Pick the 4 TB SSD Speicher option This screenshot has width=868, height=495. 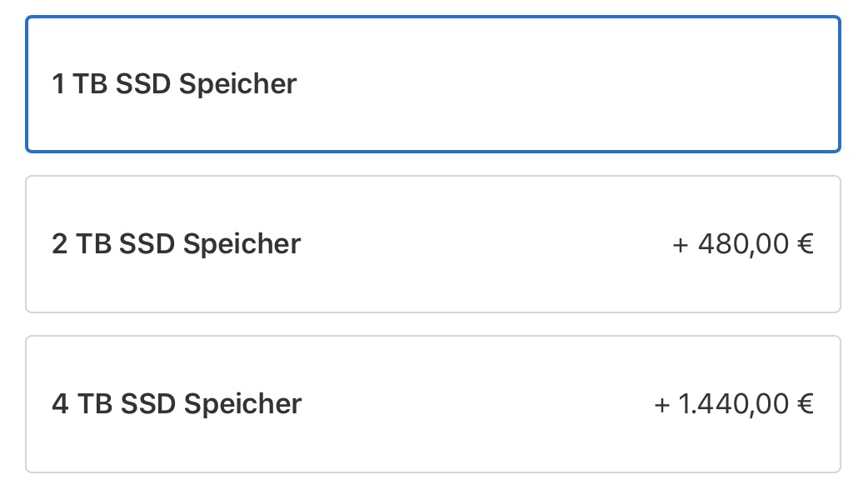pos(433,404)
